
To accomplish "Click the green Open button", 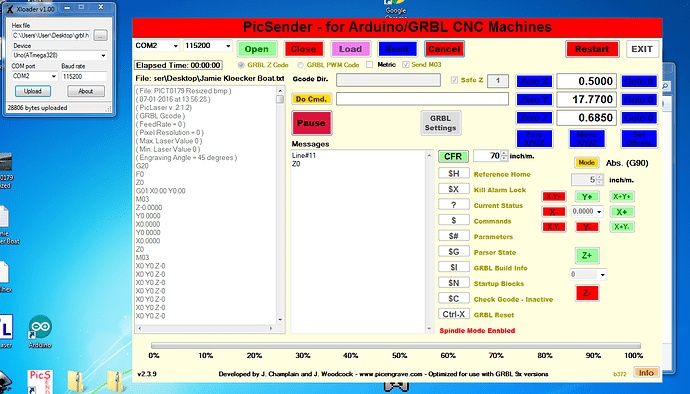I will (257, 49).
